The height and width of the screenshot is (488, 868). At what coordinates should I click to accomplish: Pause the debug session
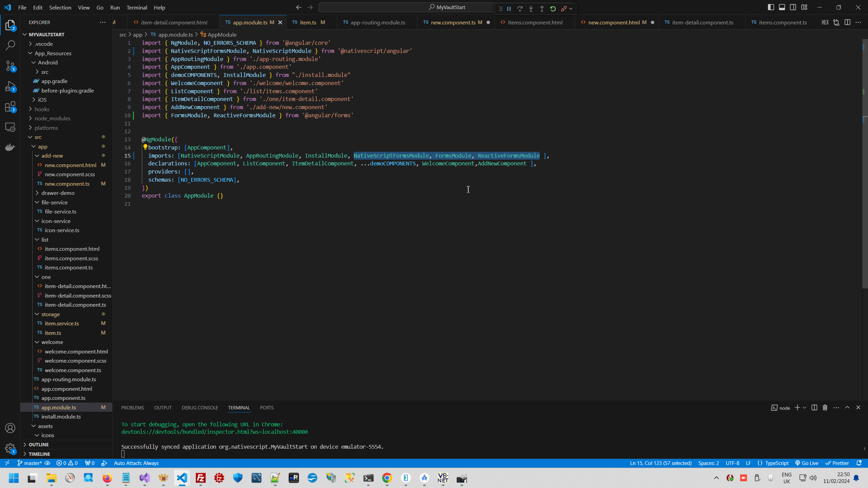coord(509,9)
